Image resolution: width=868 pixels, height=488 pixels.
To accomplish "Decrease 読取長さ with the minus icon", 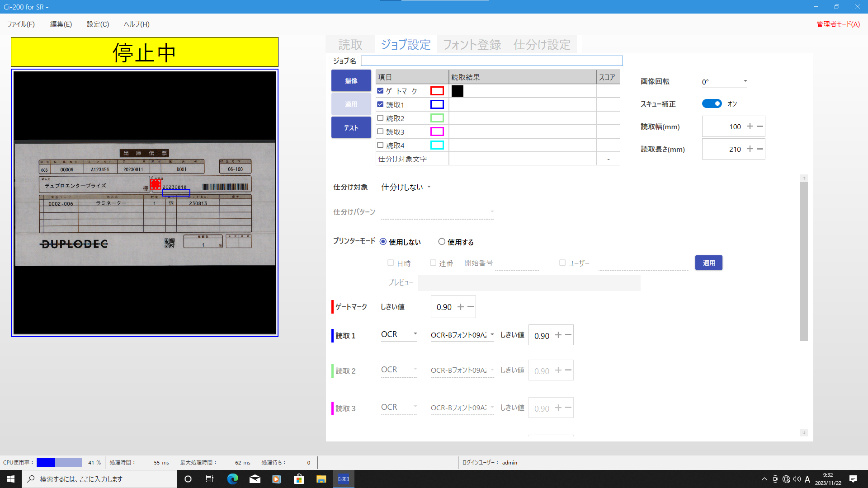I will (760, 149).
